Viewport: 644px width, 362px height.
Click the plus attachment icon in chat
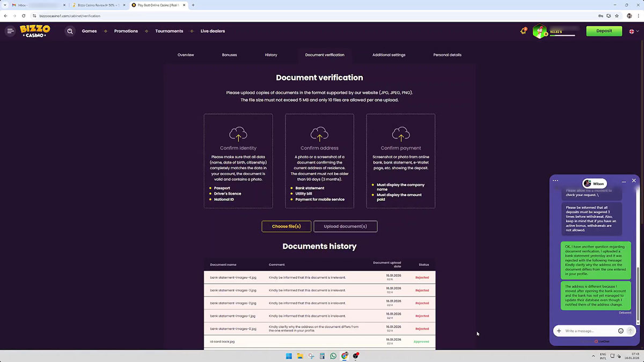pyautogui.click(x=559, y=331)
